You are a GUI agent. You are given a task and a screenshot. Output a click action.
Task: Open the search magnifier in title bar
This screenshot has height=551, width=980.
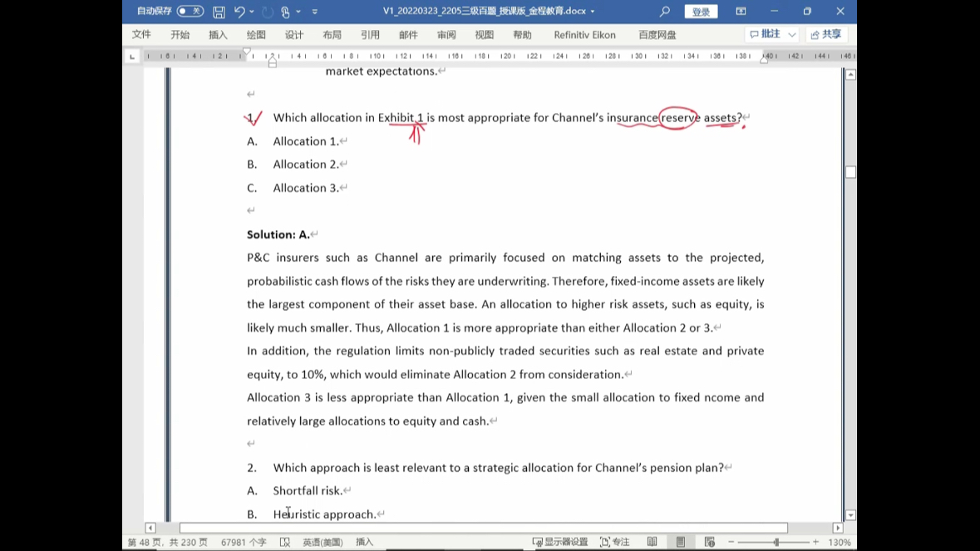click(664, 12)
